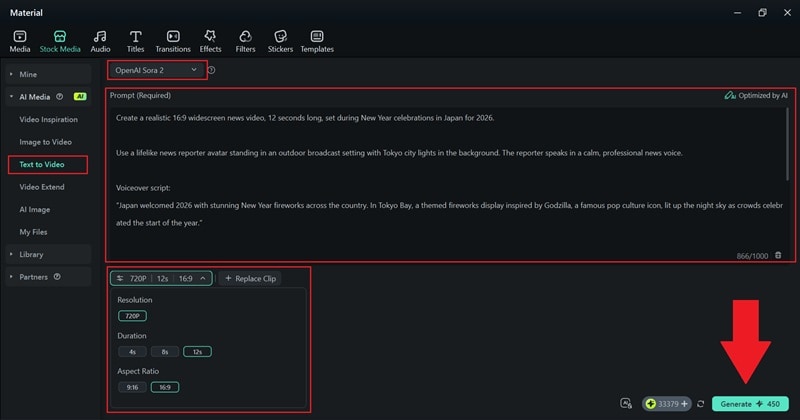Screen dimensions: 800x420
Task: Open the Transitions tab
Action: click(173, 41)
